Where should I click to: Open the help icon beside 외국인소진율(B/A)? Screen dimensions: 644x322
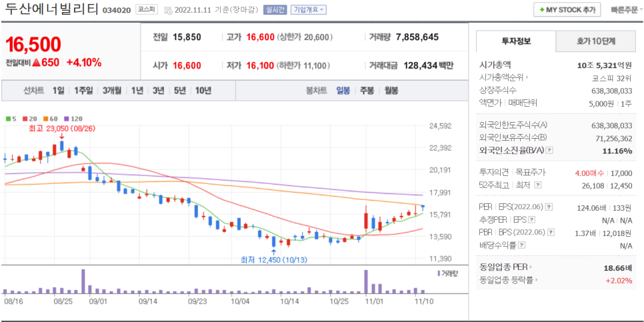pyautogui.click(x=550, y=151)
